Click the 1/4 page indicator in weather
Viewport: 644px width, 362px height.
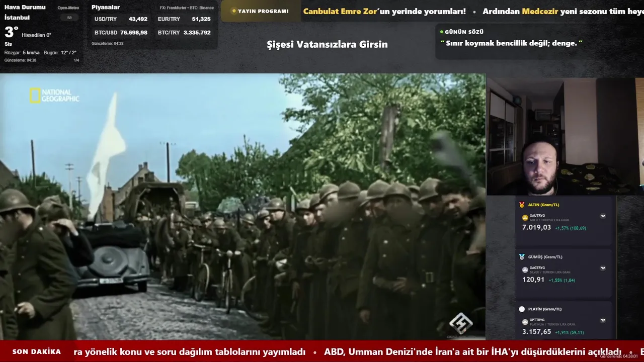(x=76, y=60)
